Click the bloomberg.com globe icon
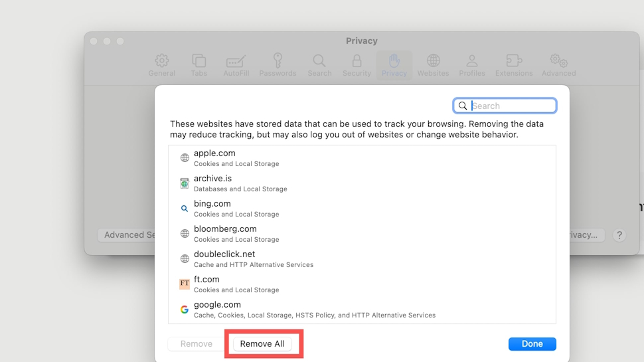This screenshot has height=362, width=644. point(185,233)
